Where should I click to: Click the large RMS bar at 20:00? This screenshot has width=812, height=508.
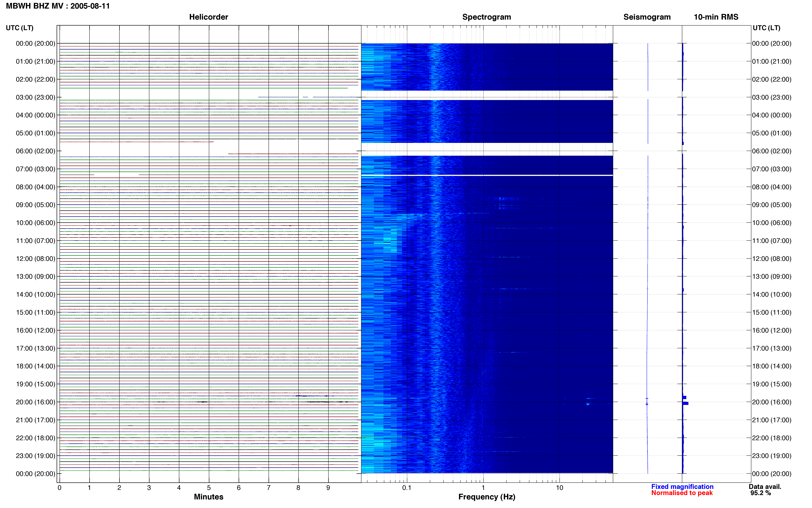(685, 403)
